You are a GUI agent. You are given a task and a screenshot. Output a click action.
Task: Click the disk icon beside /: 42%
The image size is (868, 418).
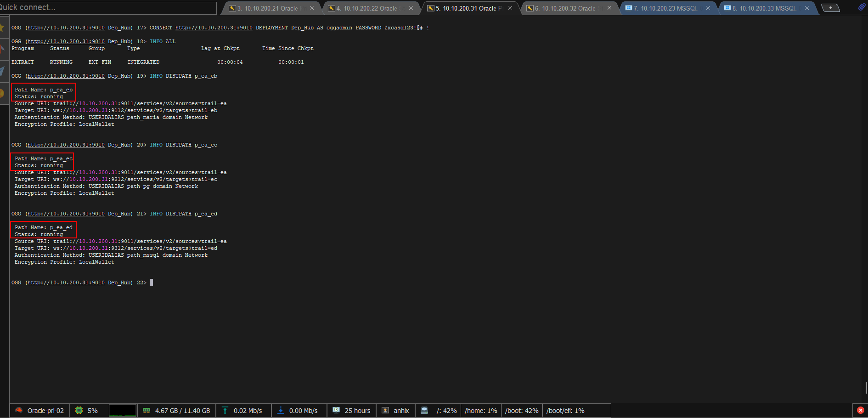(424, 410)
